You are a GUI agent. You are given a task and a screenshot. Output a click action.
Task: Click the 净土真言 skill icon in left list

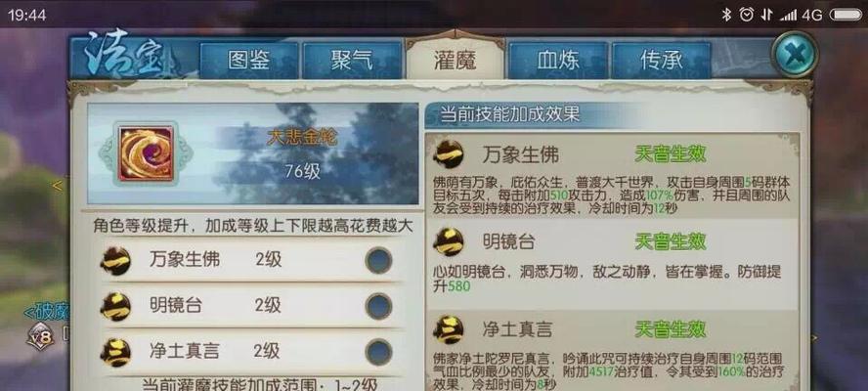(x=115, y=352)
